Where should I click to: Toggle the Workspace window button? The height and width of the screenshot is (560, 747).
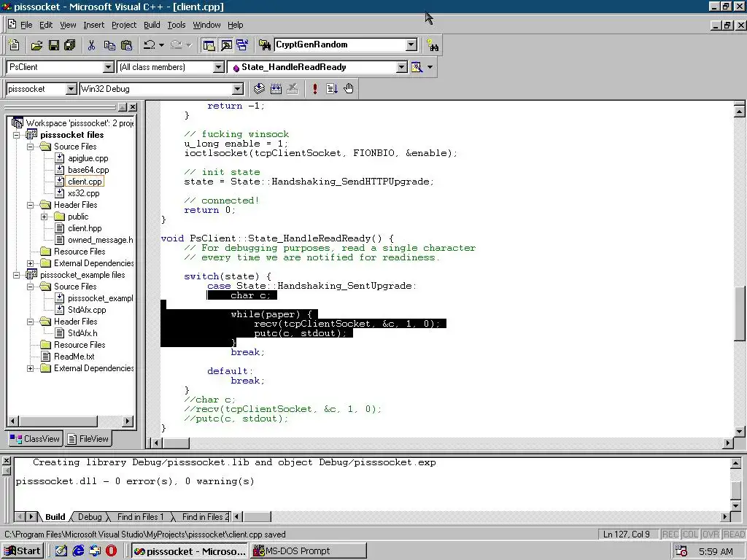pos(209,44)
